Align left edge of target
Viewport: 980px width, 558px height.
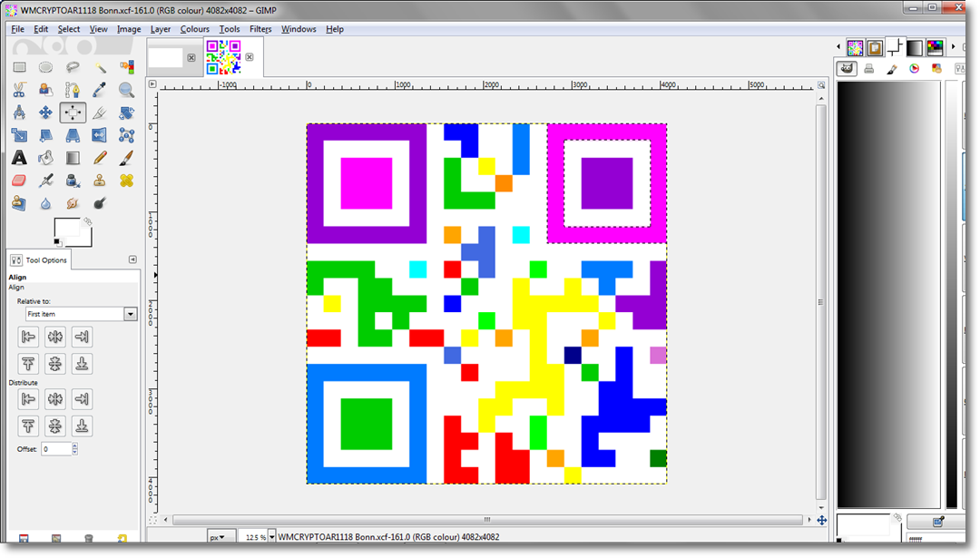28,337
